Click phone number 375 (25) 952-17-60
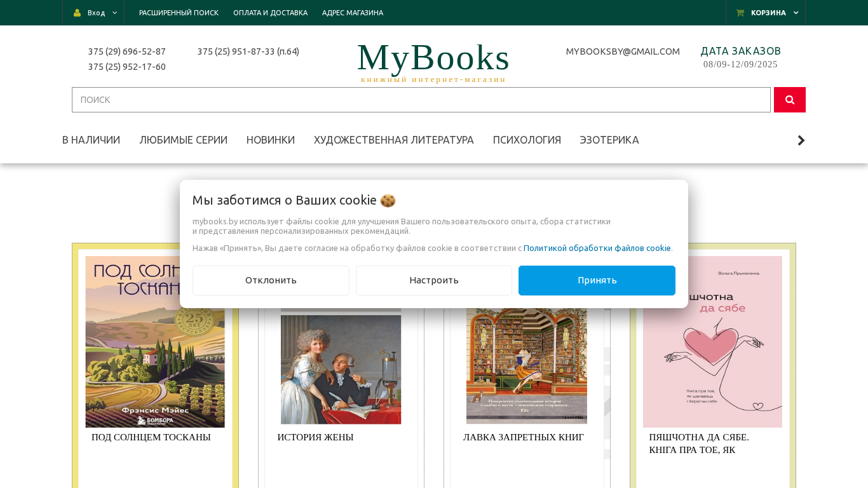The width and height of the screenshot is (868, 488). click(127, 67)
